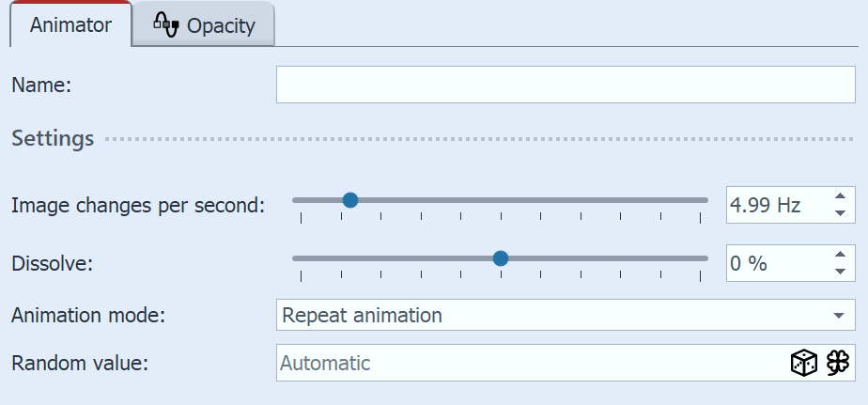The width and height of the screenshot is (868, 405).
Task: Increase the image changes Hz value
Action: tap(840, 196)
